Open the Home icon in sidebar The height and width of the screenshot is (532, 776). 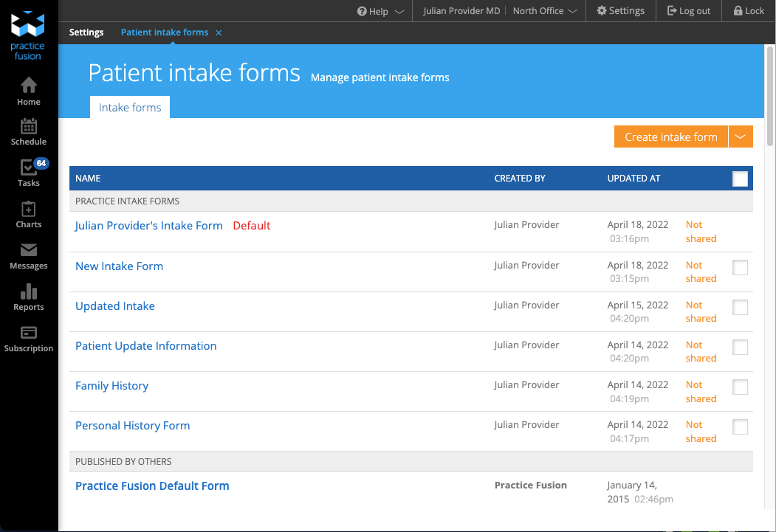pos(28,89)
